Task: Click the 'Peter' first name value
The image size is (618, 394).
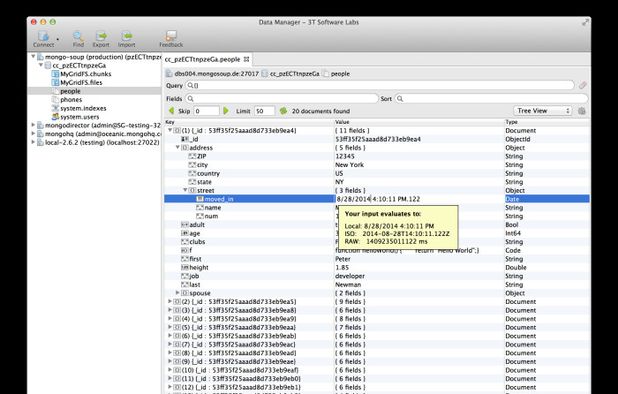Action: point(343,259)
